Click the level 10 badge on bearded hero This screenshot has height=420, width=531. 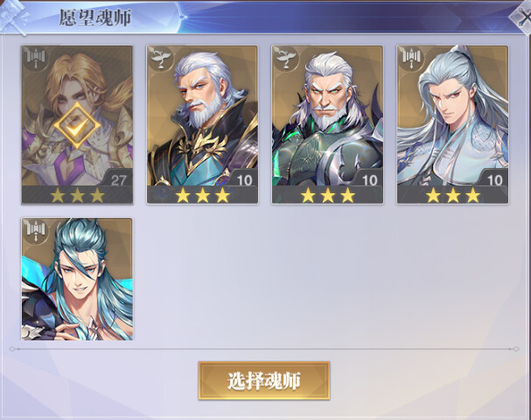pyautogui.click(x=244, y=180)
